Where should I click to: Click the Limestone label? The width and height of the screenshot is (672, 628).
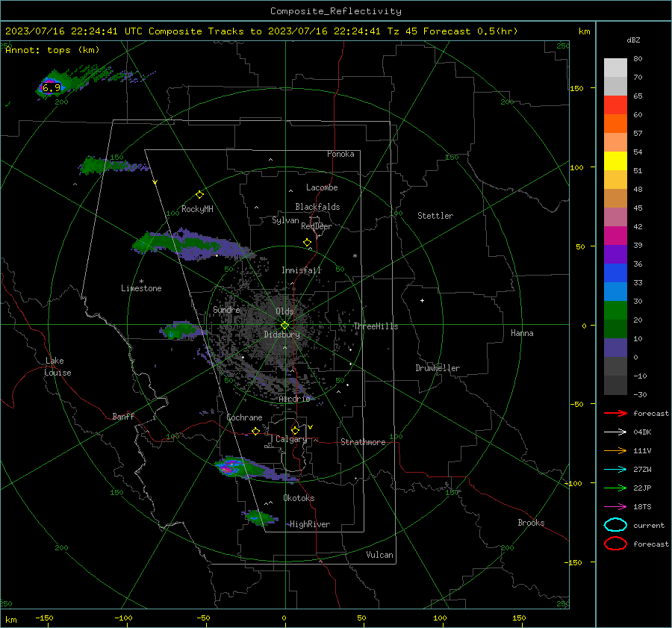pos(141,288)
